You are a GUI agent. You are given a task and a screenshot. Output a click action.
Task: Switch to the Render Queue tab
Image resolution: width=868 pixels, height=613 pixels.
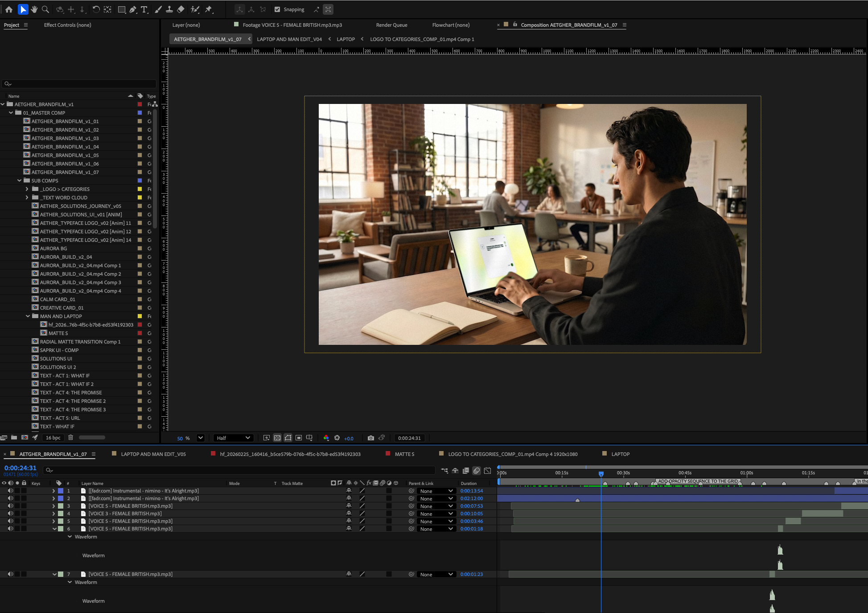point(391,25)
